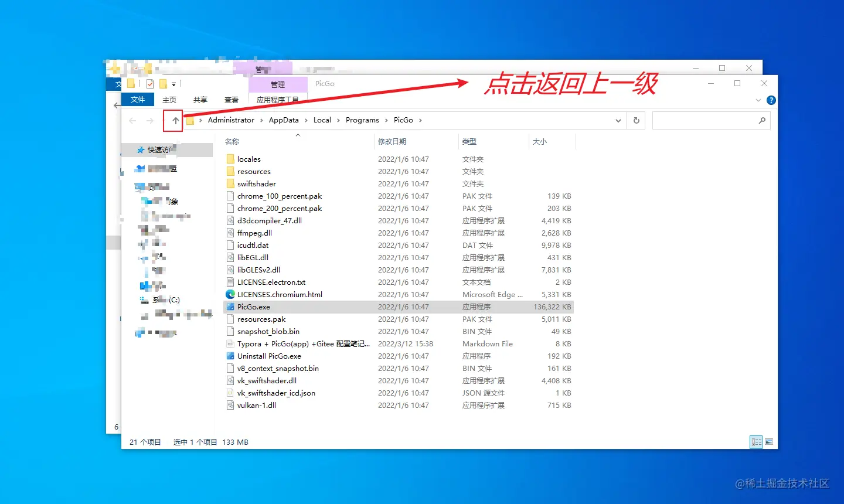Expand breadcrumb chevron before Administrator
The height and width of the screenshot is (504, 844).
click(200, 121)
